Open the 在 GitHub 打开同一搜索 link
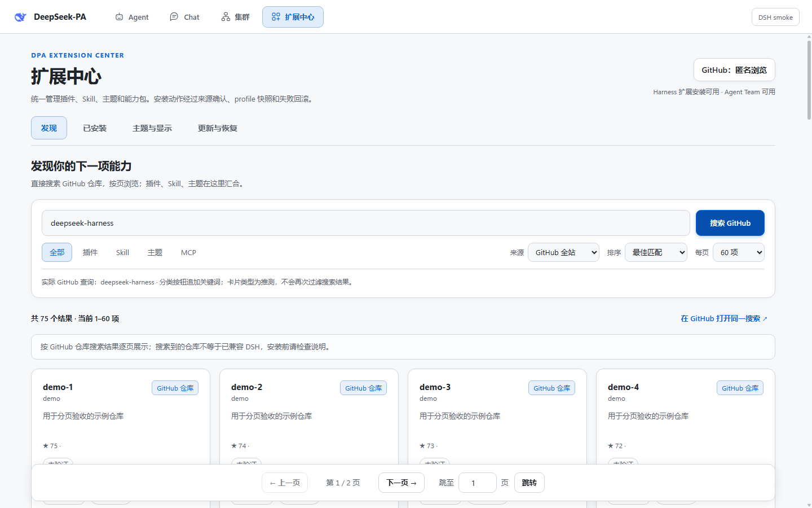This screenshot has height=508, width=812. 724,318
